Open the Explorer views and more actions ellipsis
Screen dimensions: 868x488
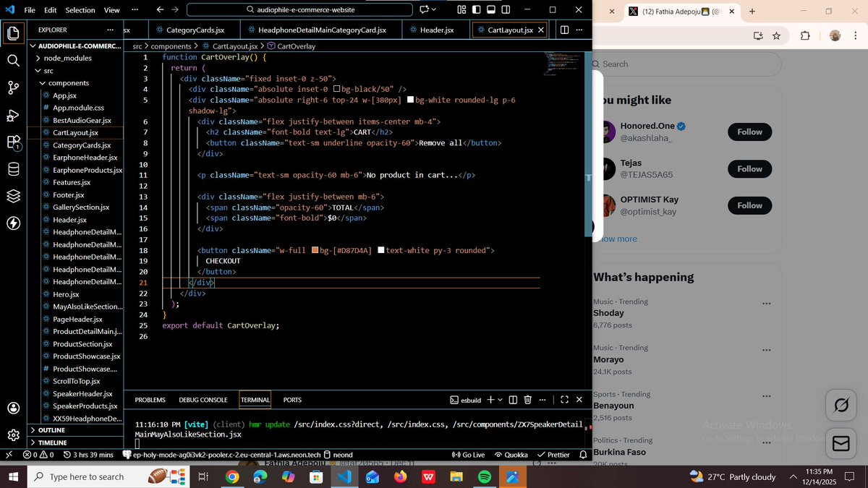click(x=110, y=30)
